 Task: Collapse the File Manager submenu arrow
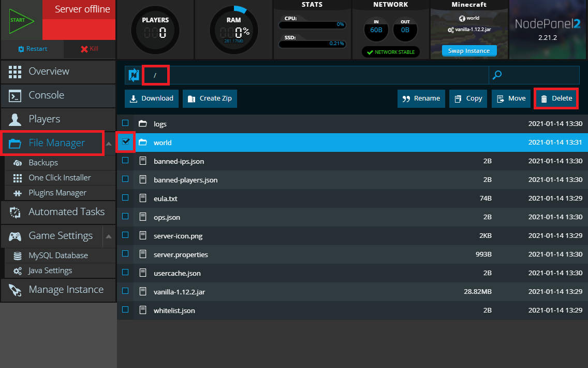pyautogui.click(x=109, y=144)
